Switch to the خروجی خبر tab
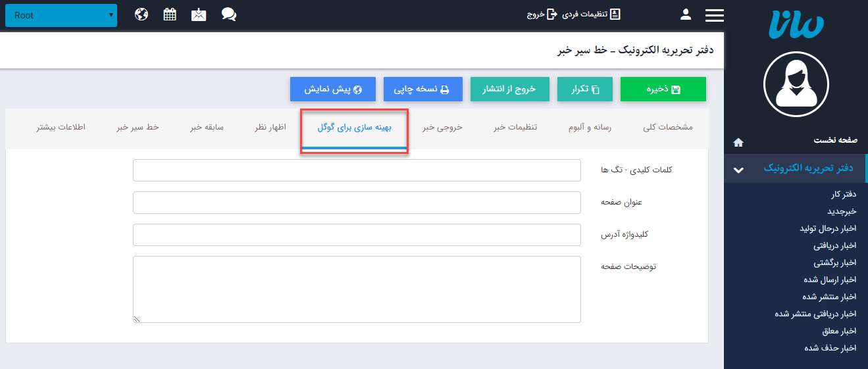The height and width of the screenshot is (369, 868). click(x=442, y=128)
